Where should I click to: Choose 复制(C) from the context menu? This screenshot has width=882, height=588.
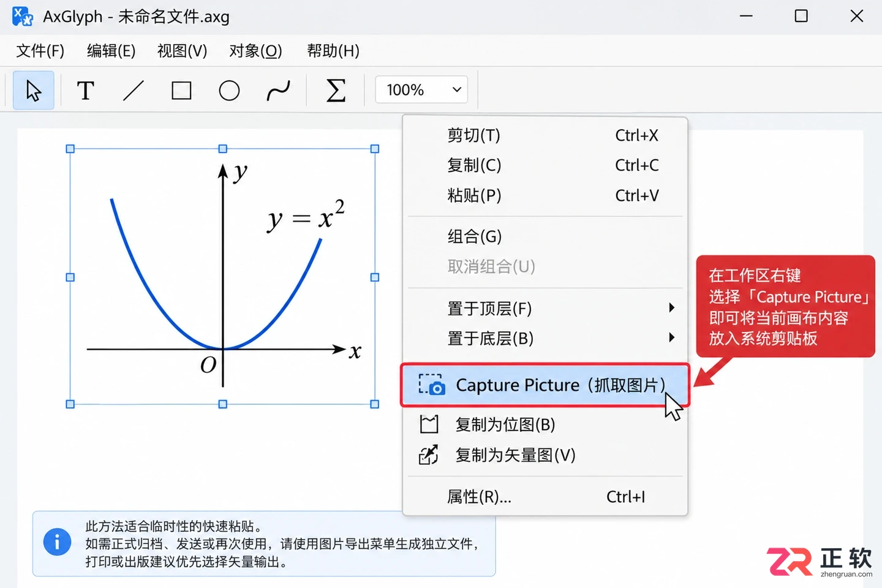(x=545, y=165)
